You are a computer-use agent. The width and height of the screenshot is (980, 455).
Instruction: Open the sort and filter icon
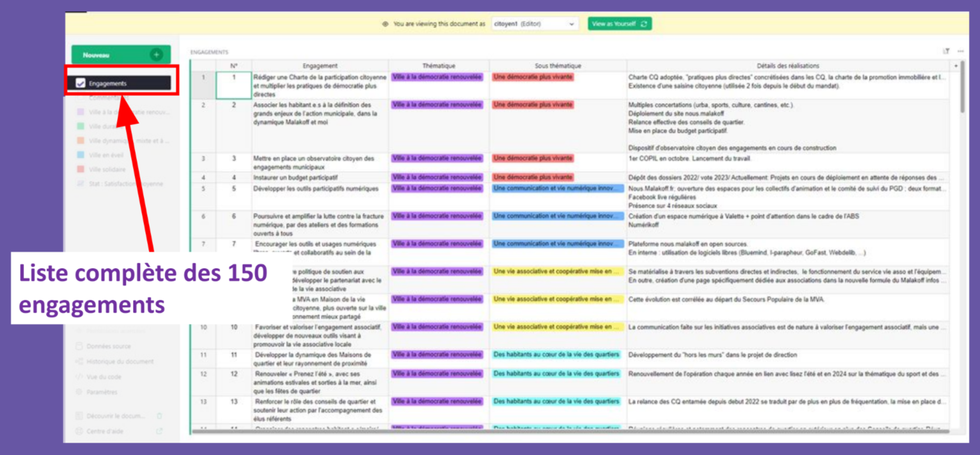click(946, 52)
